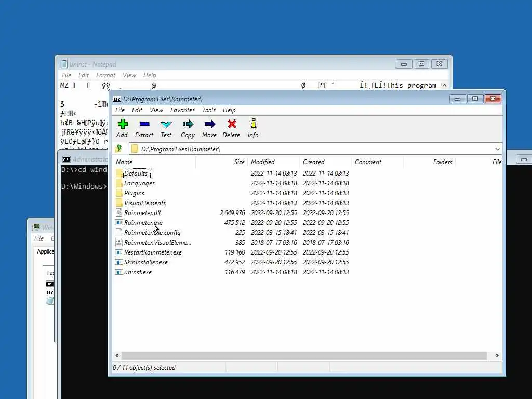The height and width of the screenshot is (399, 532).
Task: Click the horizontal scrollbar track
Action: (x=304, y=355)
